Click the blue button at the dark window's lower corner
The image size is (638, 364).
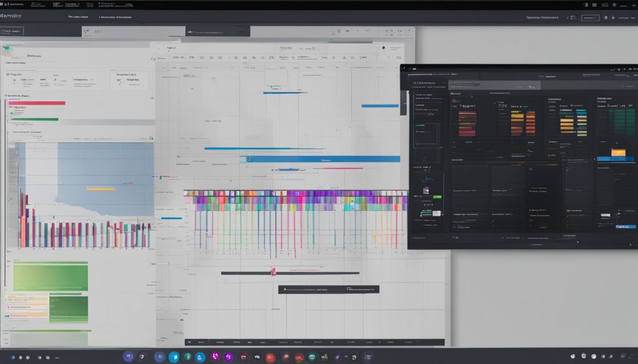pos(626,226)
